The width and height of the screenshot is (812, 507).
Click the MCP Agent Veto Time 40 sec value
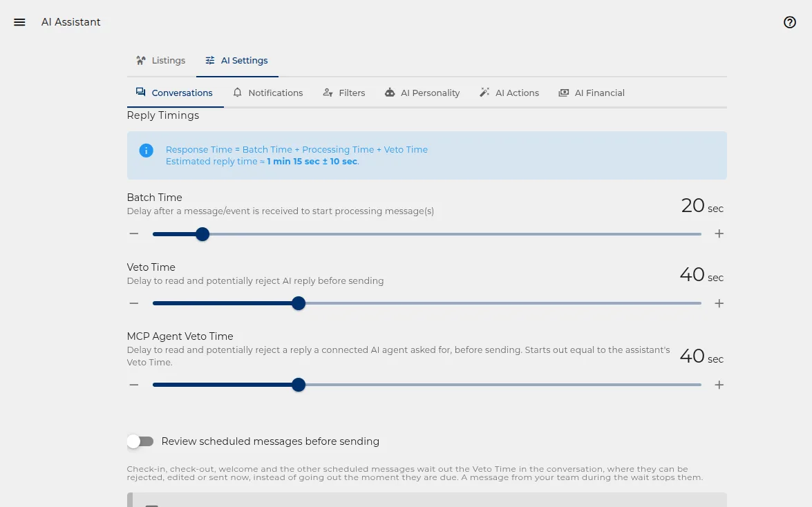[701, 356]
